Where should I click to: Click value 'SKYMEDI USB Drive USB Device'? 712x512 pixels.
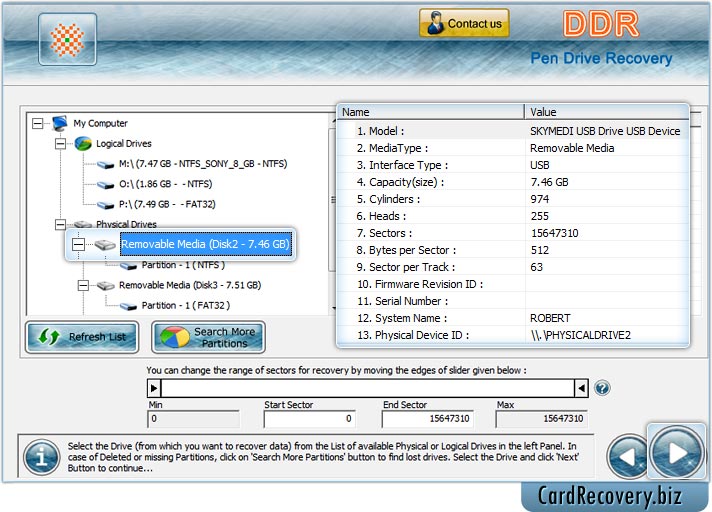pos(605,131)
